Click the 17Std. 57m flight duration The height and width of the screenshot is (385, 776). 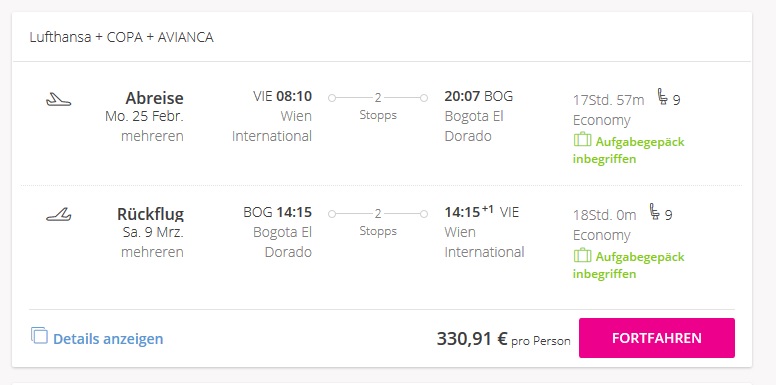[x=609, y=100]
